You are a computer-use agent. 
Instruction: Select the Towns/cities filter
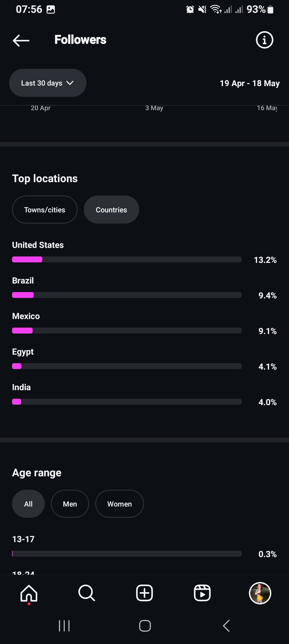[x=45, y=210]
